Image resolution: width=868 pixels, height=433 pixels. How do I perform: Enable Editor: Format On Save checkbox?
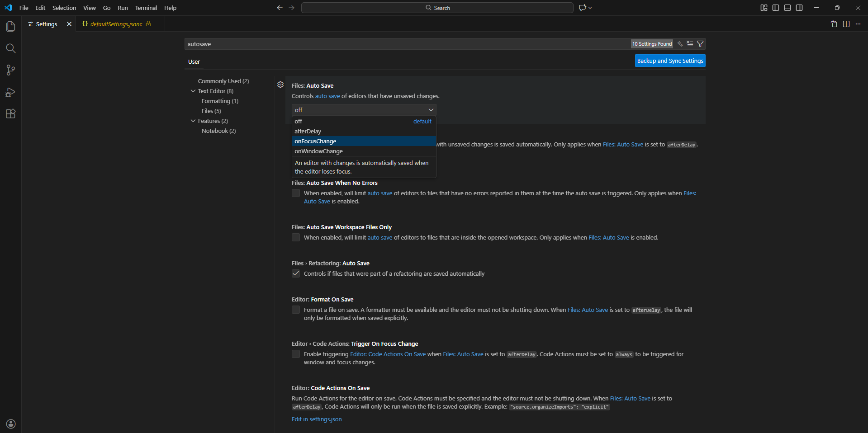click(x=296, y=310)
